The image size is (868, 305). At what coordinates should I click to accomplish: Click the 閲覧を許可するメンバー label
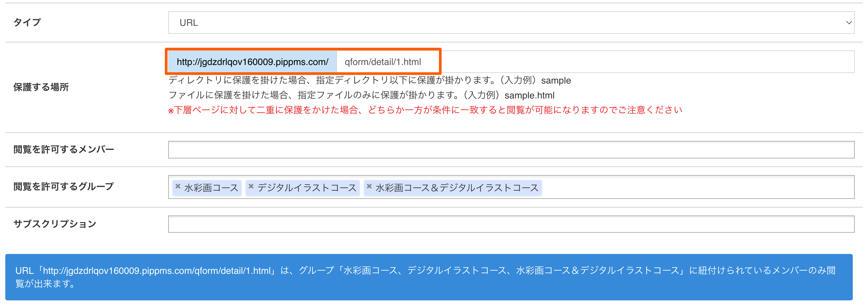tap(64, 150)
